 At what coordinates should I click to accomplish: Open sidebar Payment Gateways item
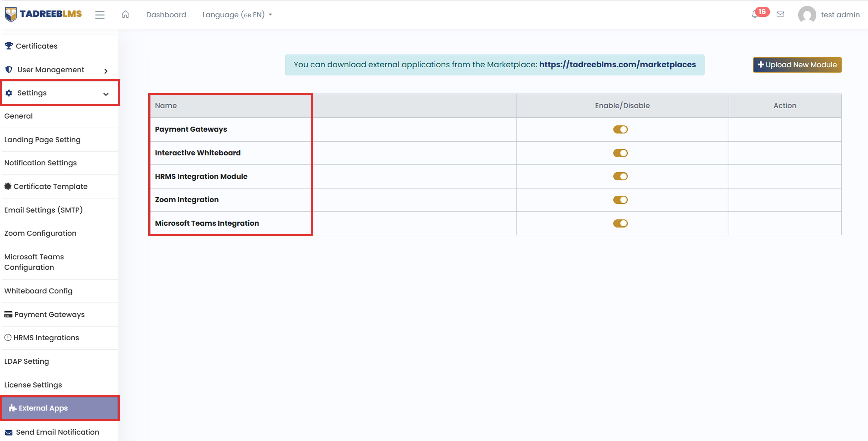[x=60, y=314]
